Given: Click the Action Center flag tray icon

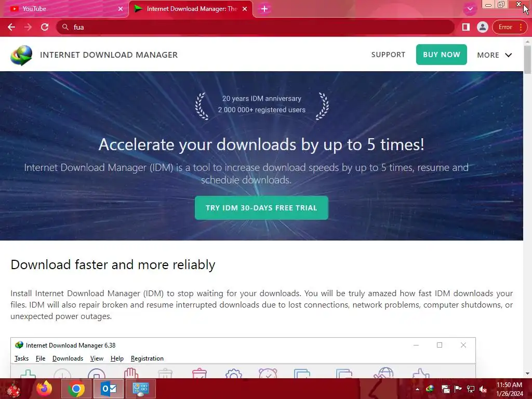Looking at the screenshot, I should (x=458, y=389).
